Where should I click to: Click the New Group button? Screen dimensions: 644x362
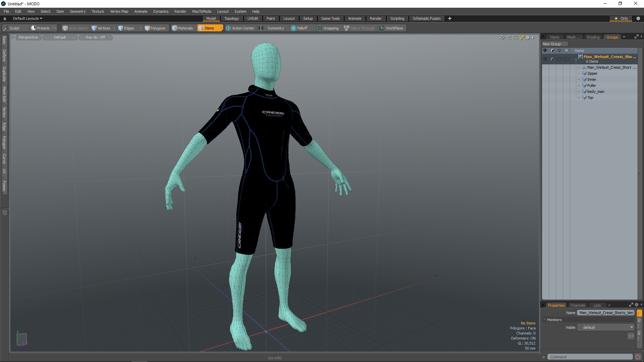click(555, 44)
